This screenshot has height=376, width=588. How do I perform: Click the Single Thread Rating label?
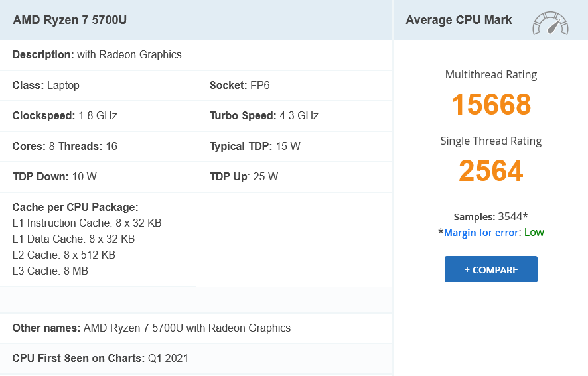[491, 141]
